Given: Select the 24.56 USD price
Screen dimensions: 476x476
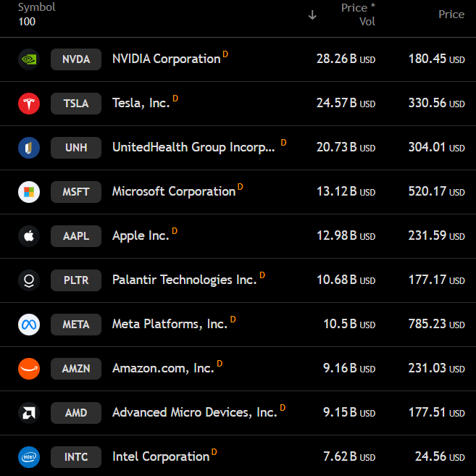Looking at the screenshot, I should [x=440, y=456].
